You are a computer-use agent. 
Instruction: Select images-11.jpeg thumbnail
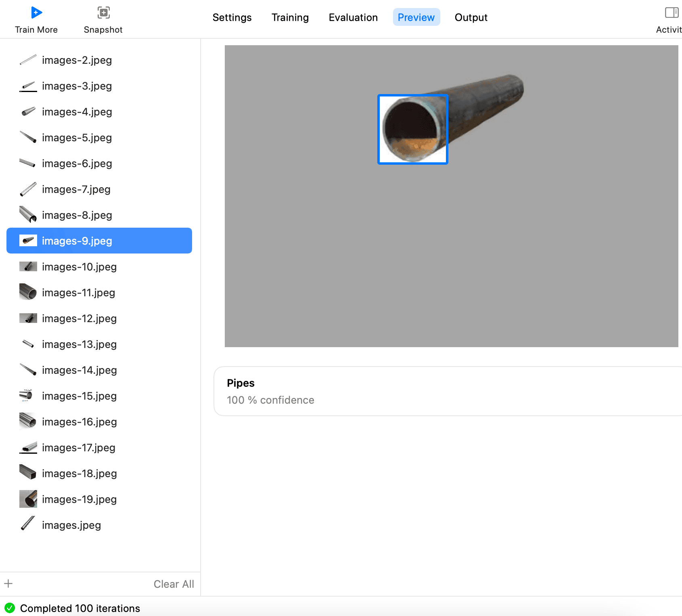pyautogui.click(x=28, y=292)
